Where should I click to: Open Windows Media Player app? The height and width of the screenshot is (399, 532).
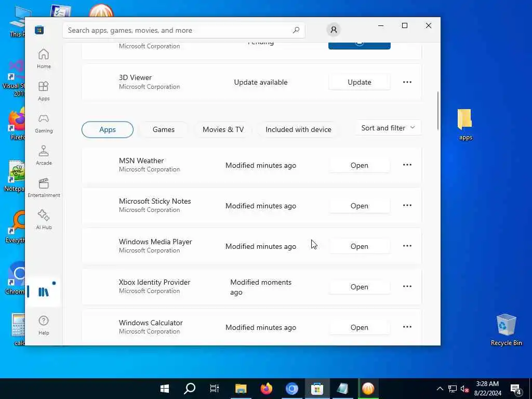pyautogui.click(x=360, y=246)
